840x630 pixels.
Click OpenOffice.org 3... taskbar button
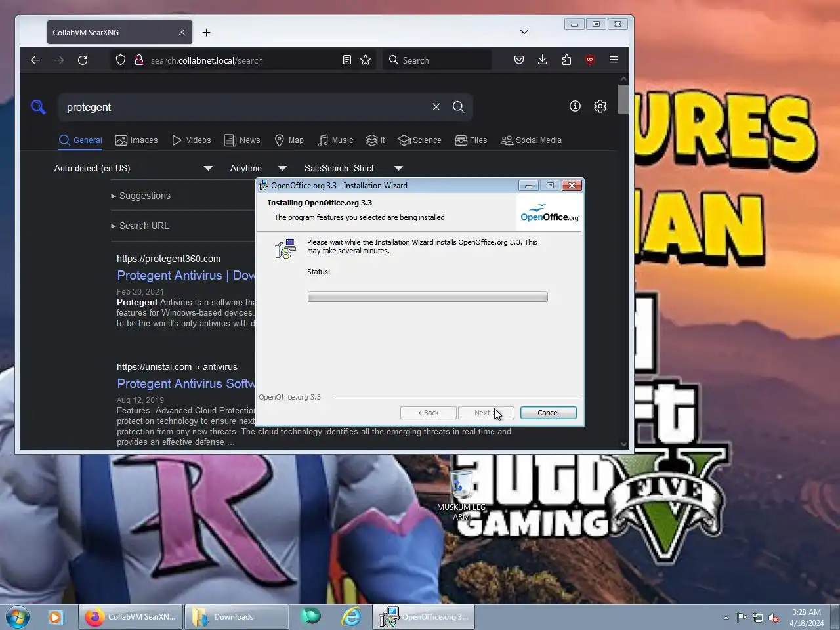(424, 617)
